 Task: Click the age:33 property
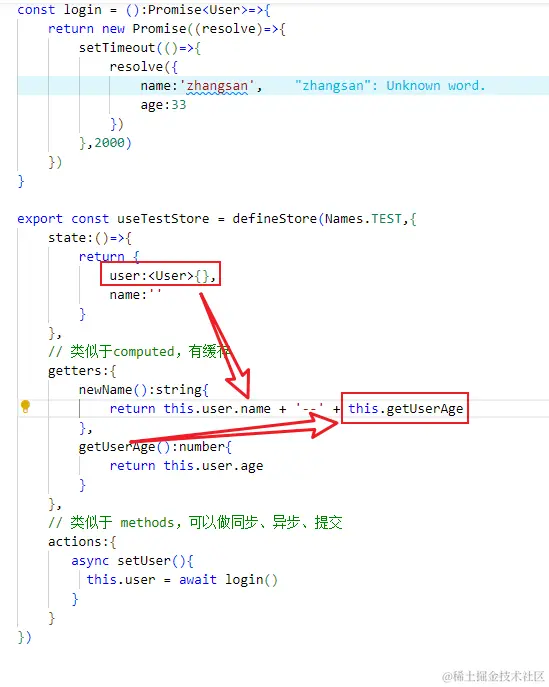click(x=163, y=105)
